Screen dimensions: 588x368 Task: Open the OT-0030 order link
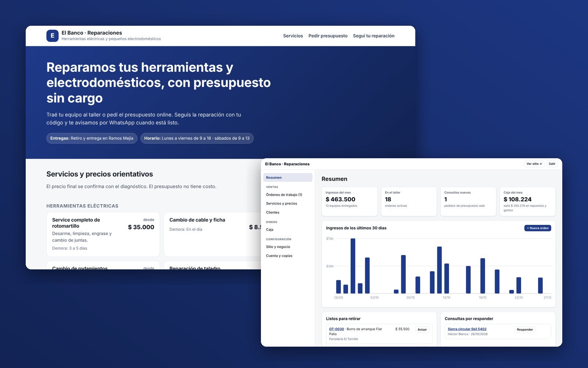(x=337, y=329)
